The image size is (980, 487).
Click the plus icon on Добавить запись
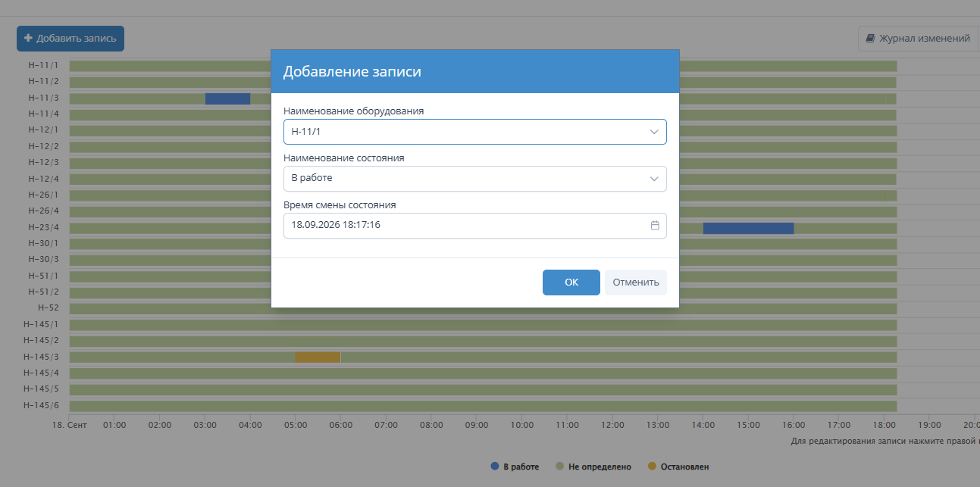[x=28, y=38]
